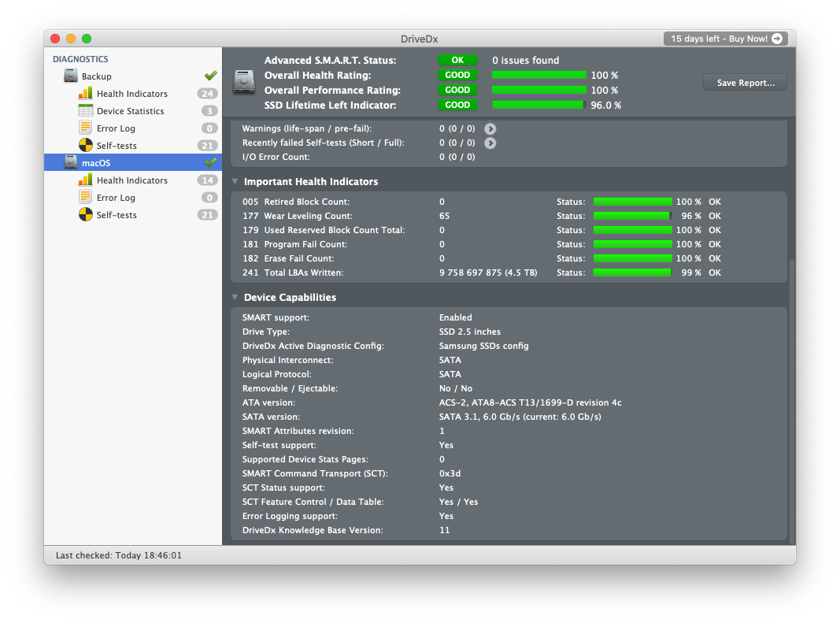Click the Erase Fail Count label
Viewport: 840px width, 623px height.
(299, 258)
